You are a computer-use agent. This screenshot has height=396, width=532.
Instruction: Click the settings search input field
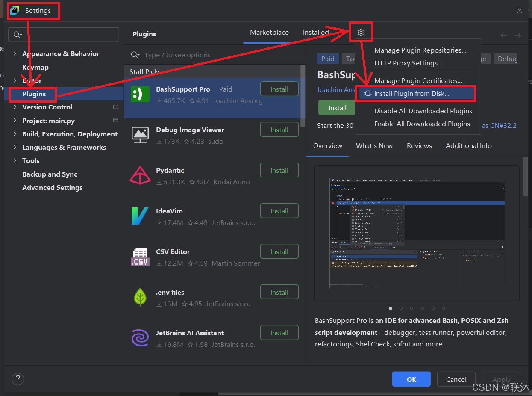[x=64, y=35]
